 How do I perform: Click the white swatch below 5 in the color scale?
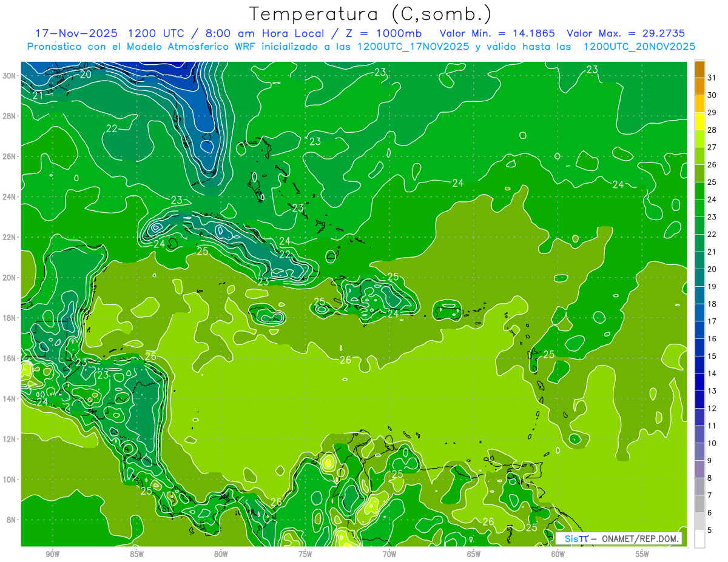(x=699, y=538)
